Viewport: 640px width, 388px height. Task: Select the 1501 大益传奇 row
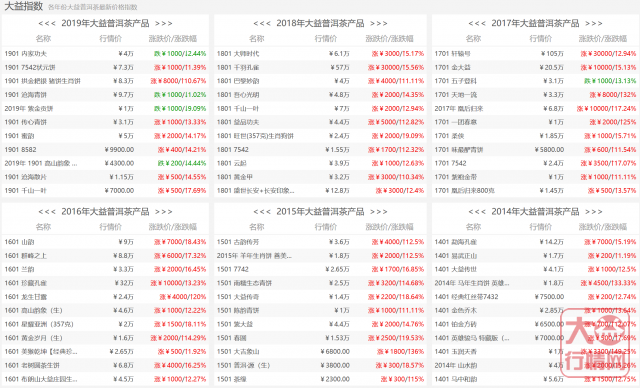[x=320, y=297]
